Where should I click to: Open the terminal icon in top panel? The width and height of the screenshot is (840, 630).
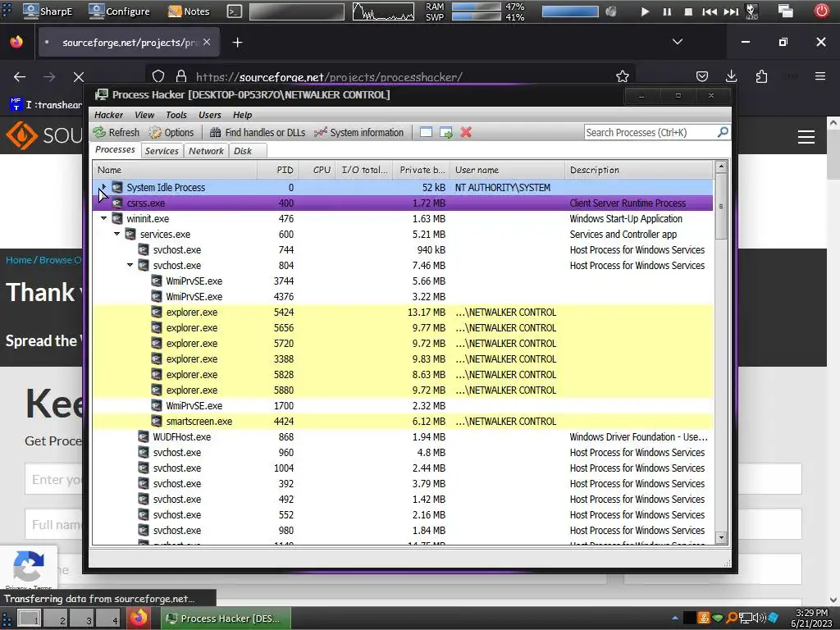(234, 11)
